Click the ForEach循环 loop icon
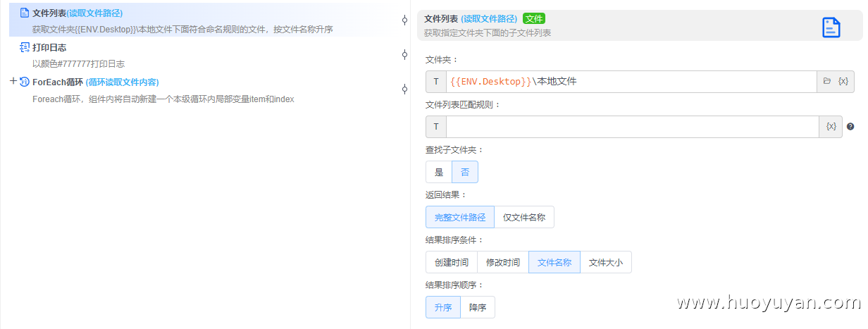The height and width of the screenshot is (329, 868). [25, 82]
